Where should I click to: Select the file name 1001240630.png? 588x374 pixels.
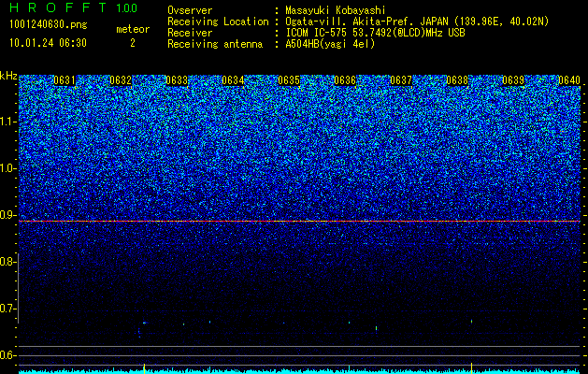coord(49,24)
